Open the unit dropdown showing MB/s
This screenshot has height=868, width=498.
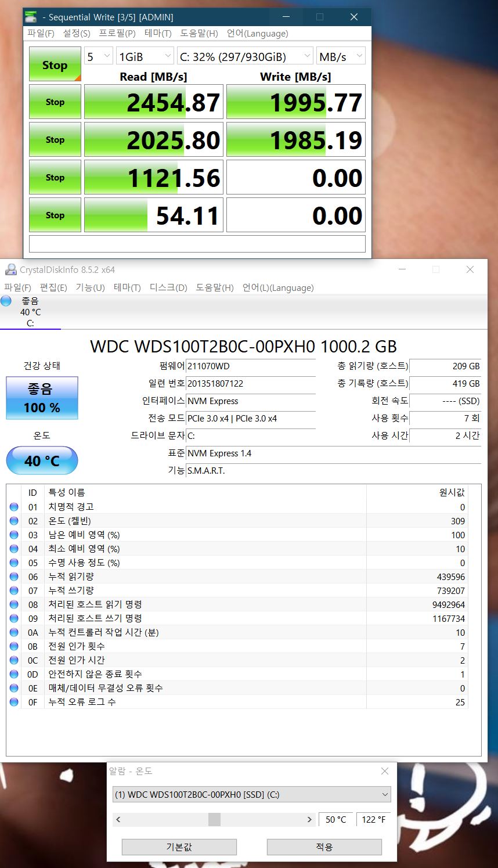point(341,56)
